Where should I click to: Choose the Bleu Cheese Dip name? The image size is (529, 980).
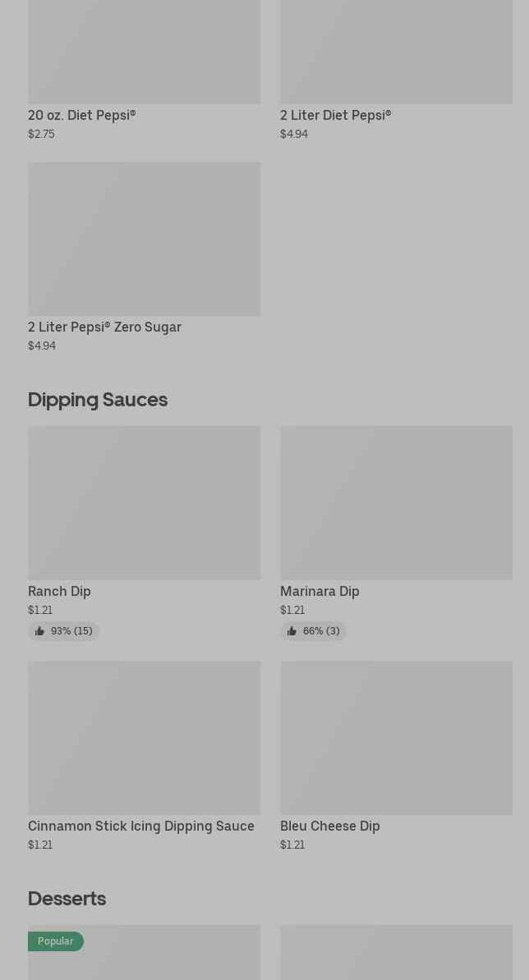pos(329,827)
